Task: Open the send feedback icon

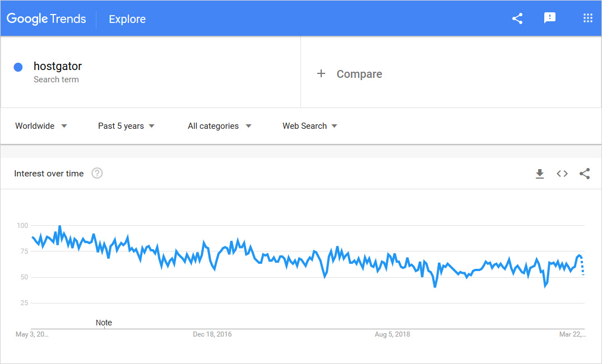Action: point(550,18)
